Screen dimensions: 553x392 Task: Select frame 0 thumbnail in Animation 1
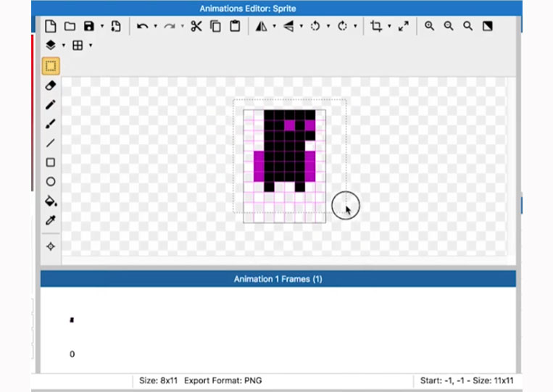click(72, 320)
